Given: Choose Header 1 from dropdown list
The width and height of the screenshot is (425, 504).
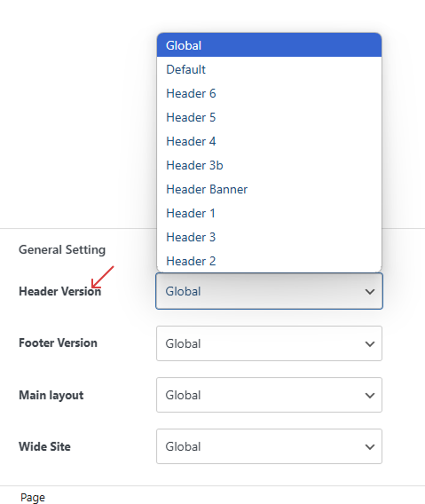Looking at the screenshot, I should (269, 213).
